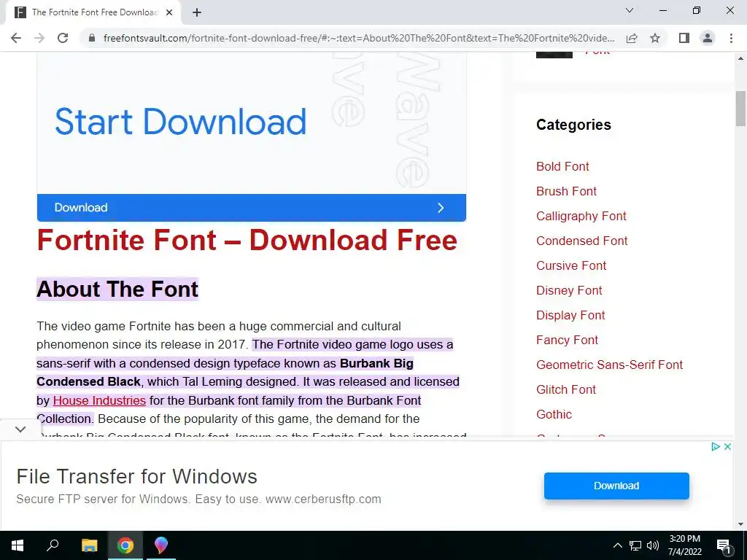747x560 pixels.
Task: Open the Gothic category
Action: (x=554, y=414)
